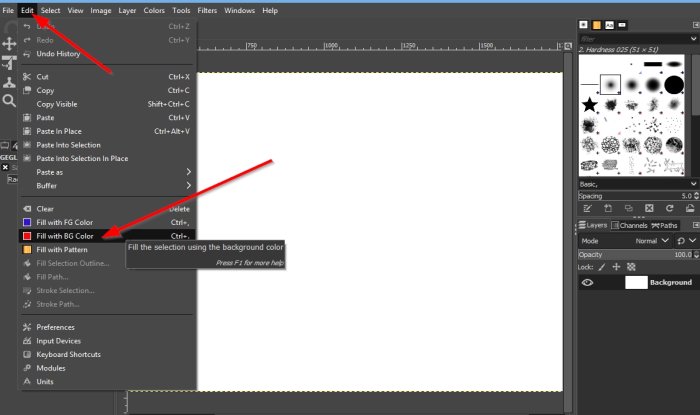
Task: Click the orange pattern swatch beside Fill with Pattern
Action: (27, 249)
